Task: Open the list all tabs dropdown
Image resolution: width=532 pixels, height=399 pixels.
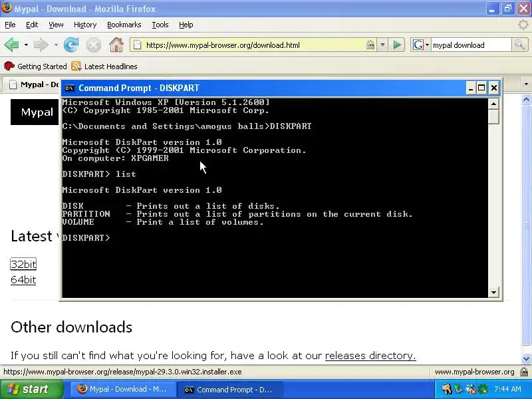Action: pos(526,84)
